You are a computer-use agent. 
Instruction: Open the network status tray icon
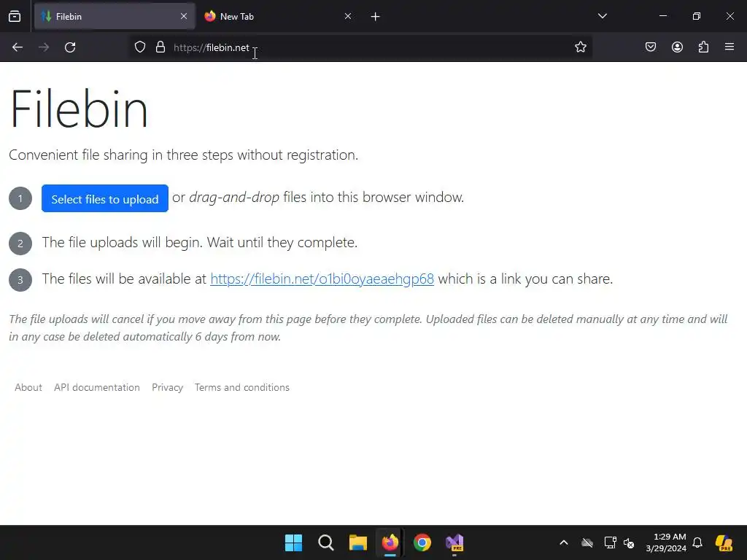coord(610,542)
